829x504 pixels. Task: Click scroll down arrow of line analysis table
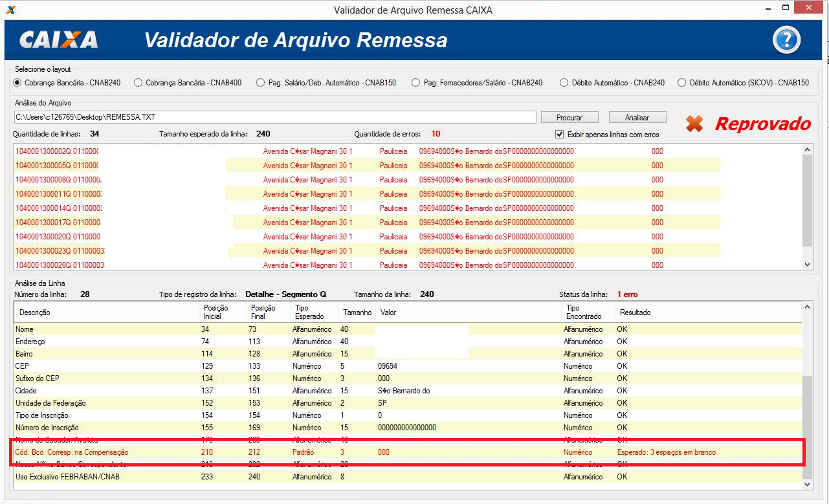point(807,483)
